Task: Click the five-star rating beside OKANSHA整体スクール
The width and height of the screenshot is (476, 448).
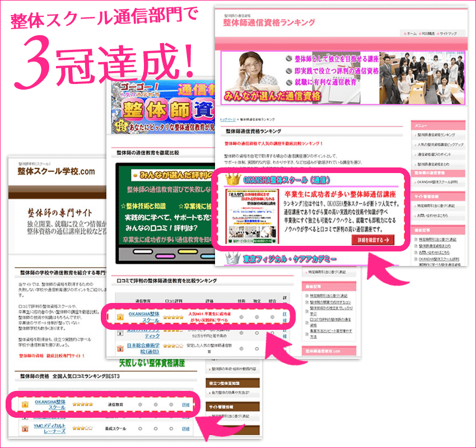Action: (x=175, y=316)
